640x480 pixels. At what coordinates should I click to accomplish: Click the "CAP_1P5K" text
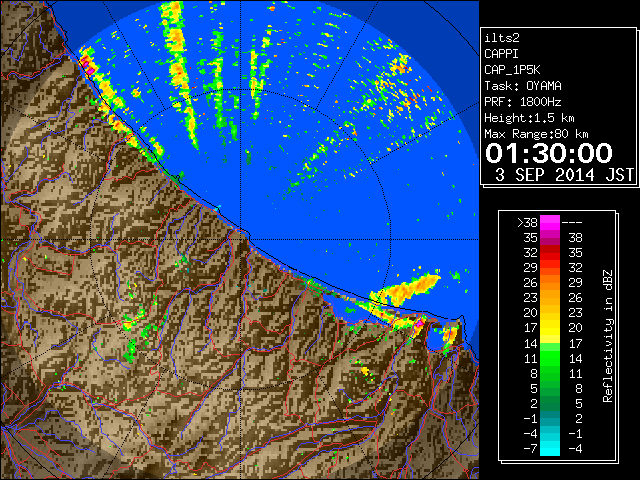click(512, 70)
